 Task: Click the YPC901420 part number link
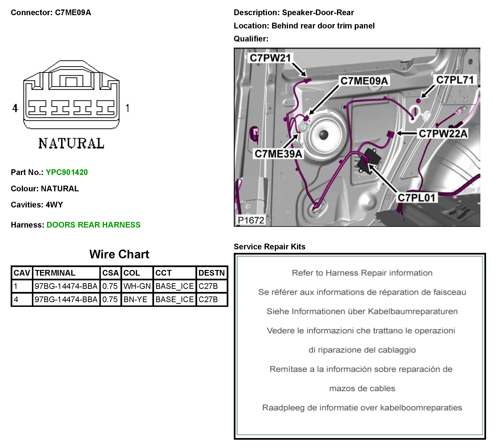pos(67,172)
